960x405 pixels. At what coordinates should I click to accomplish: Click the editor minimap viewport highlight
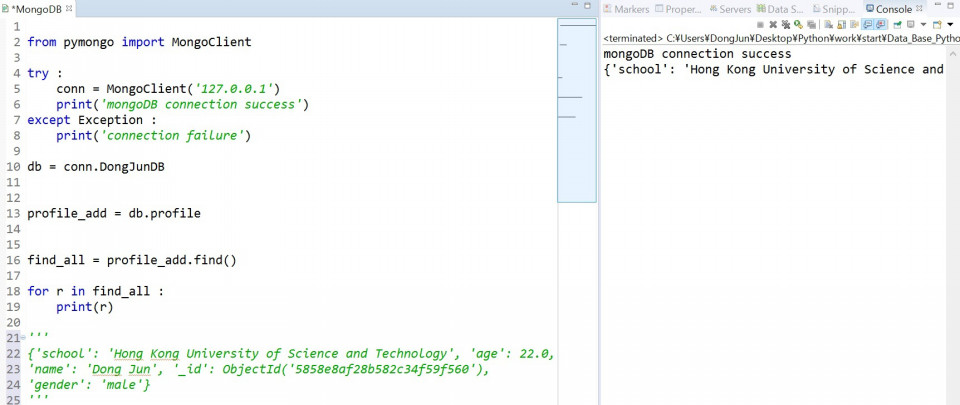click(x=576, y=110)
